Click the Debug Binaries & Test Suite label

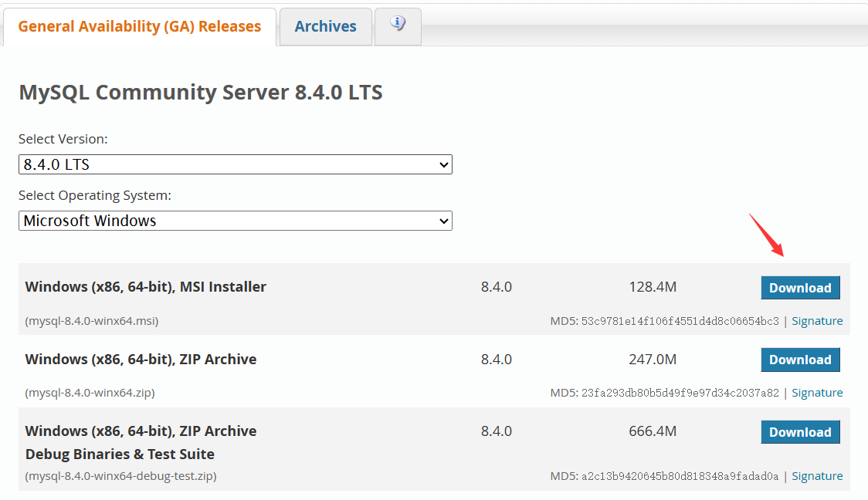coord(120,454)
